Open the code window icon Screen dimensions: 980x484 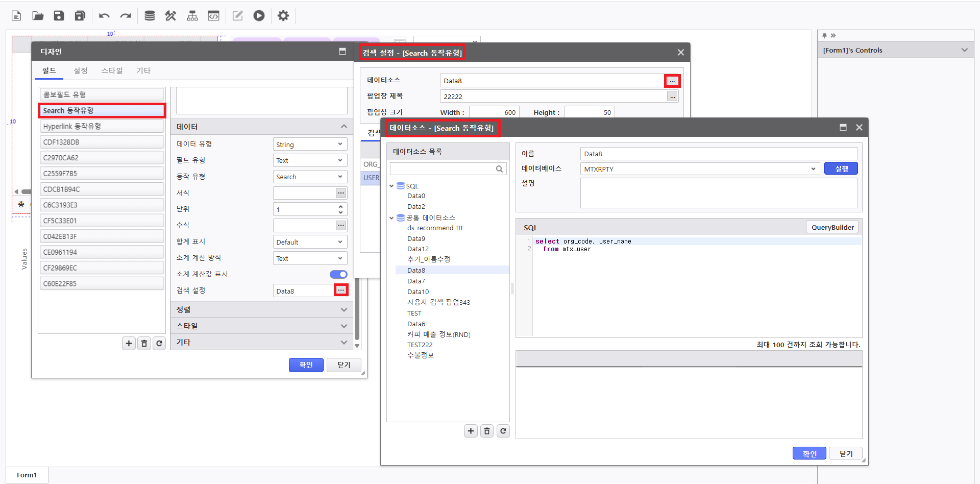click(213, 16)
